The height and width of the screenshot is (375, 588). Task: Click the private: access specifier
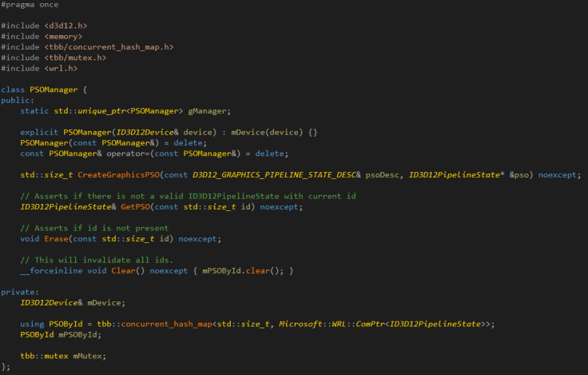point(19,292)
